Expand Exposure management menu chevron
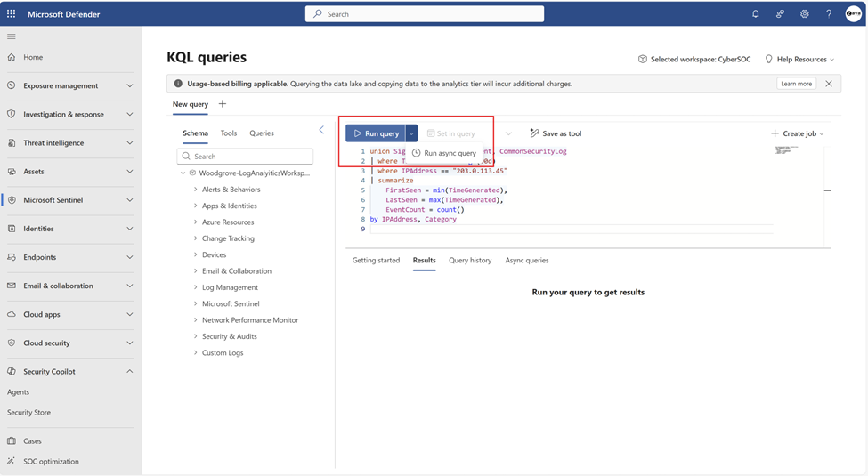This screenshot has height=476, width=868. coord(130,85)
